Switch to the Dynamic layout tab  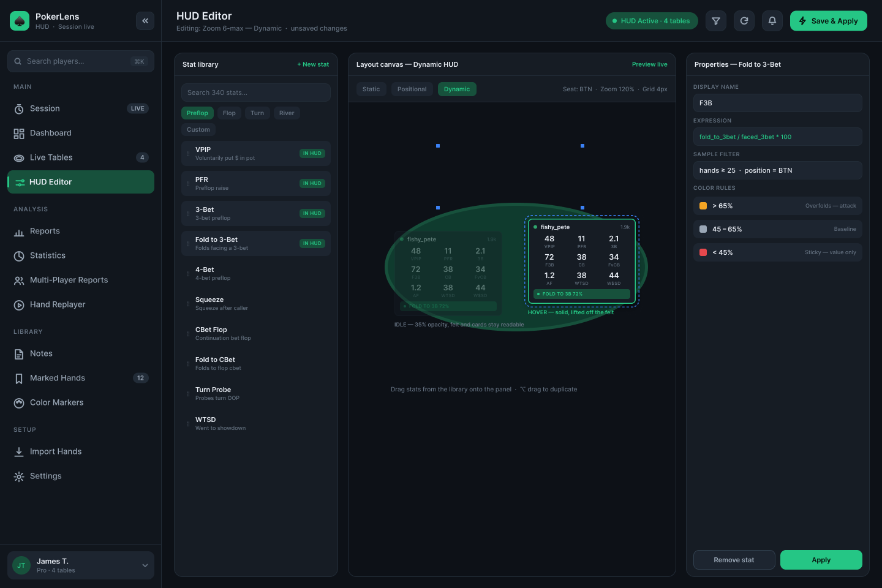click(x=457, y=89)
